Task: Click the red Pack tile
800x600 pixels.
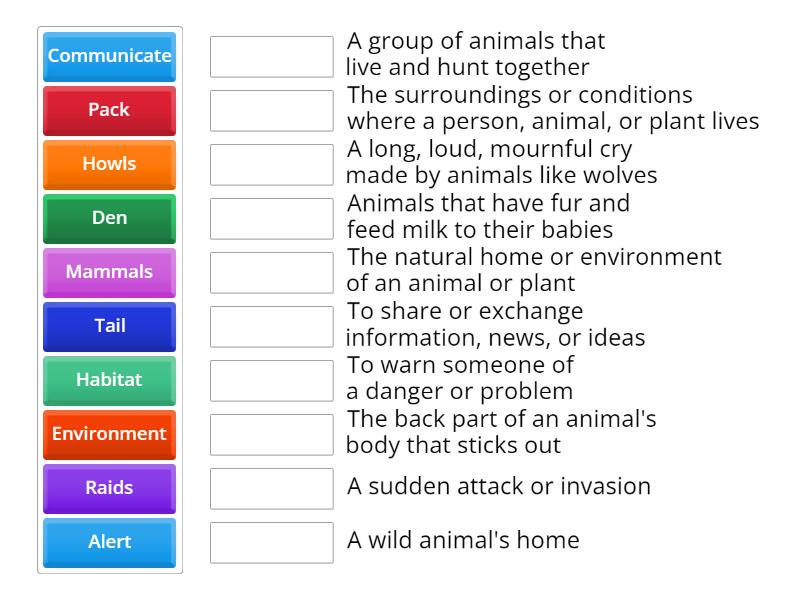Action: click(x=109, y=110)
